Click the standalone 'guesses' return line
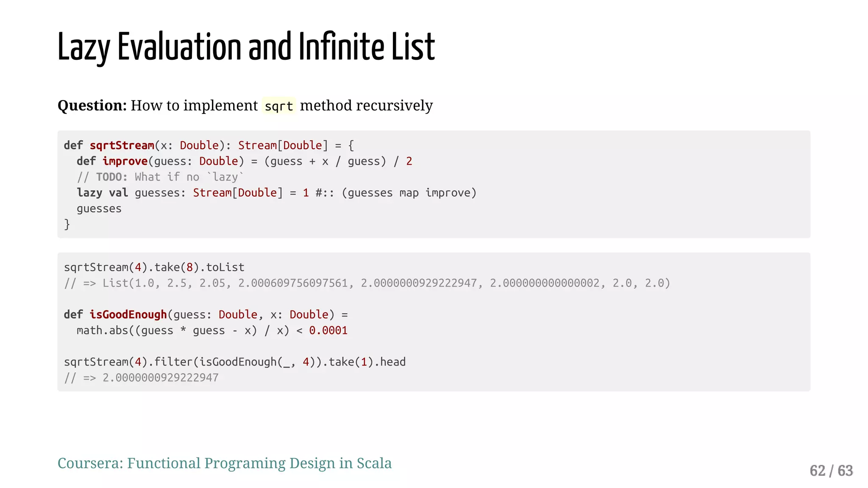 [99, 209]
